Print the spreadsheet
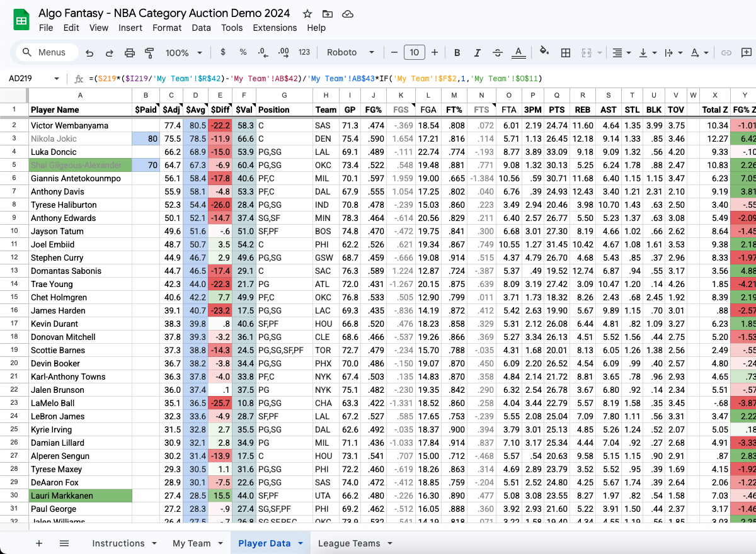The height and width of the screenshot is (554, 756). click(130, 53)
